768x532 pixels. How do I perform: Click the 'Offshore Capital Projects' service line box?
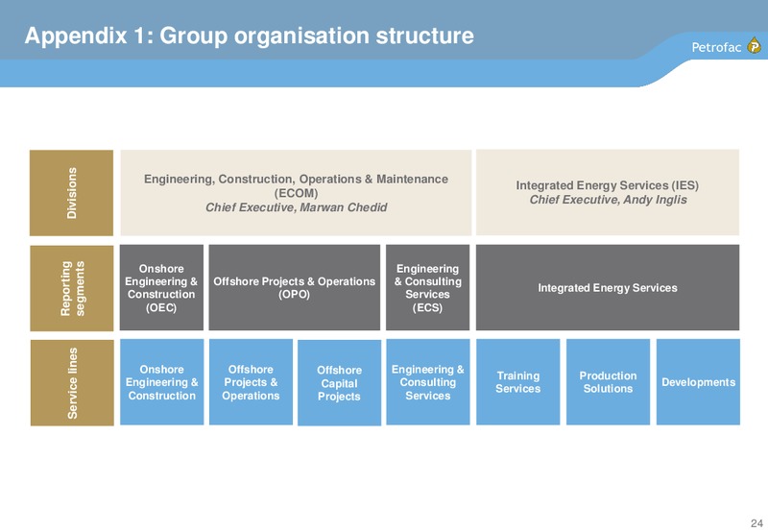340,383
